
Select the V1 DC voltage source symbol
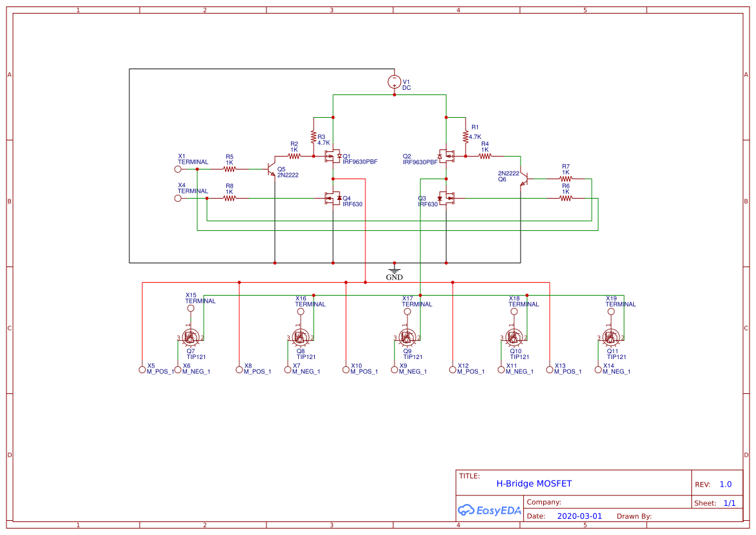pos(394,82)
